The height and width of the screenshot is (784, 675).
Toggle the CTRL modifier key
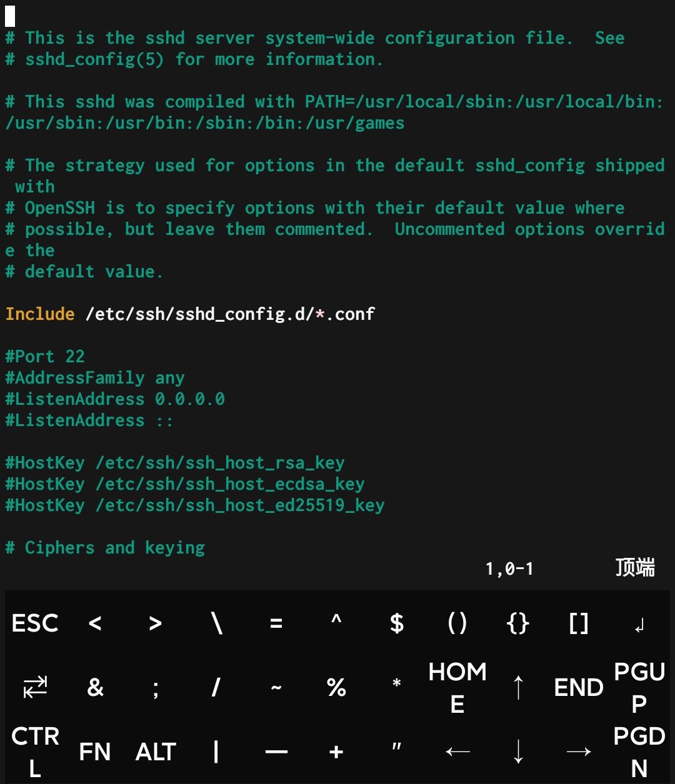coord(35,752)
